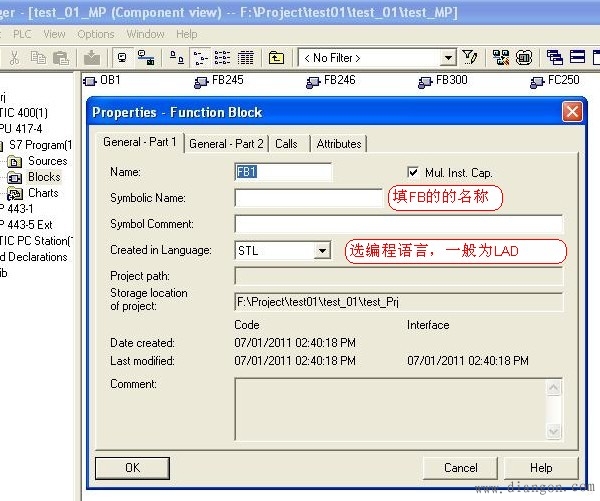600x501 pixels.
Task: Toggle the Mul. Inst. Cap. checkbox
Action: pos(414,173)
